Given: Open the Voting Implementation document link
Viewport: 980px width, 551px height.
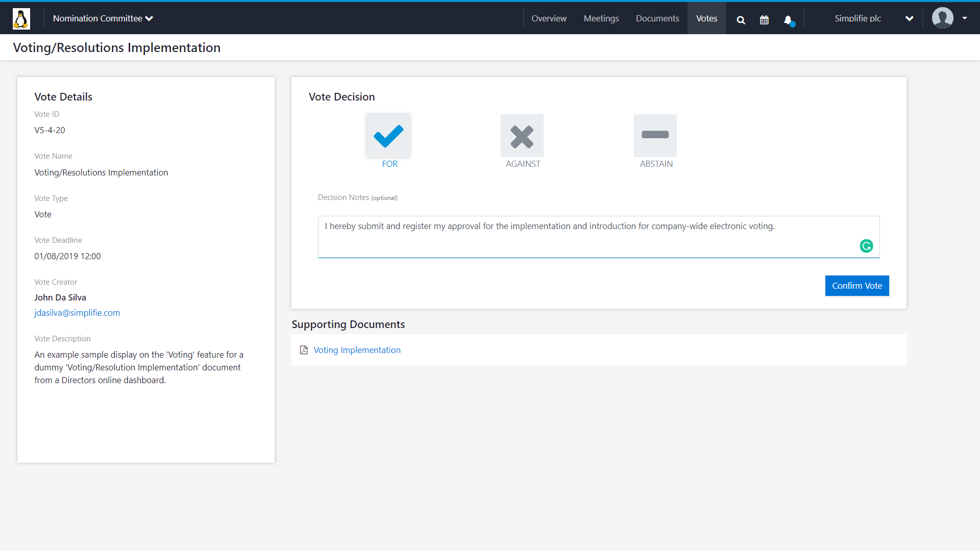Looking at the screenshot, I should (357, 350).
